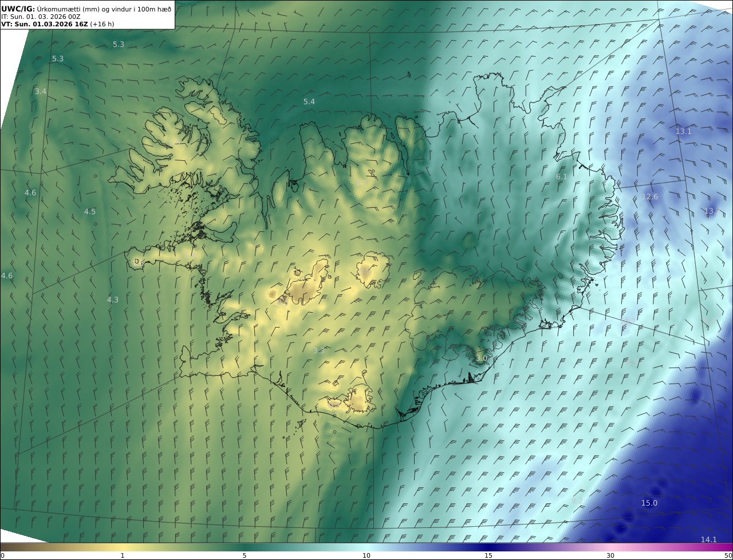Click the 'VT: Sun. 01.03.2026 16Z' valid time
The image size is (733, 560).
pyautogui.click(x=44, y=24)
